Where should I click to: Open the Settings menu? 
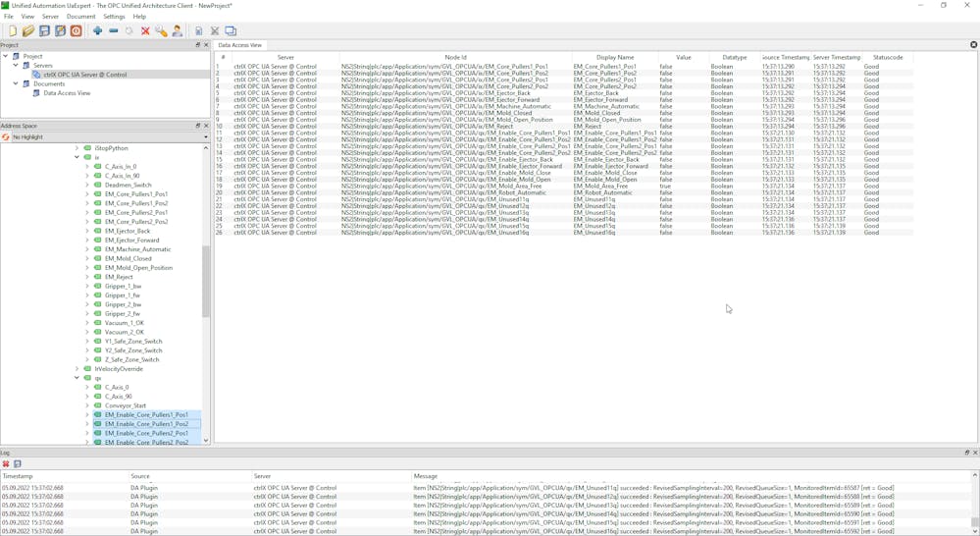[114, 17]
